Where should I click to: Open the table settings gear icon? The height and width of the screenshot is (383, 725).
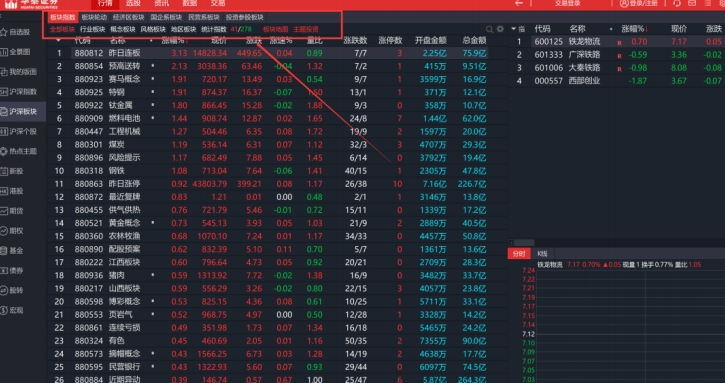pos(500,29)
